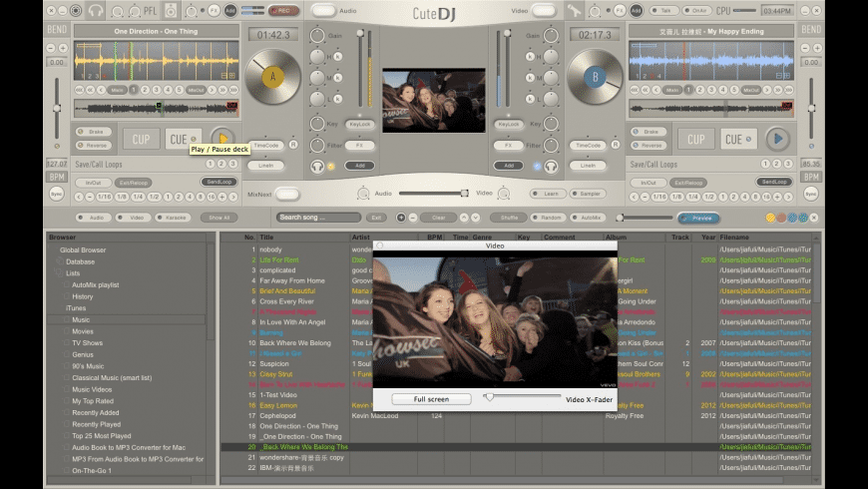
Task: Click the deck A turntable platter
Action: [x=272, y=77]
